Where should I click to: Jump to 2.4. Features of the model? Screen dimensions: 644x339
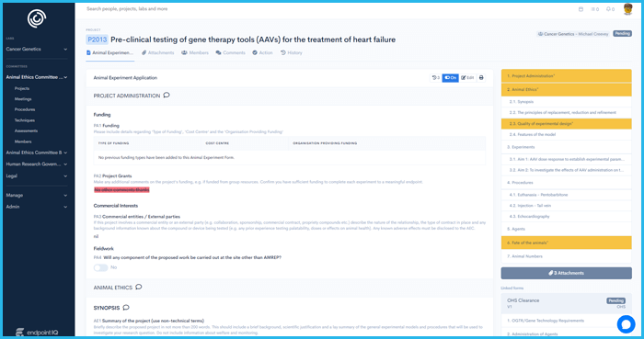(x=567, y=135)
